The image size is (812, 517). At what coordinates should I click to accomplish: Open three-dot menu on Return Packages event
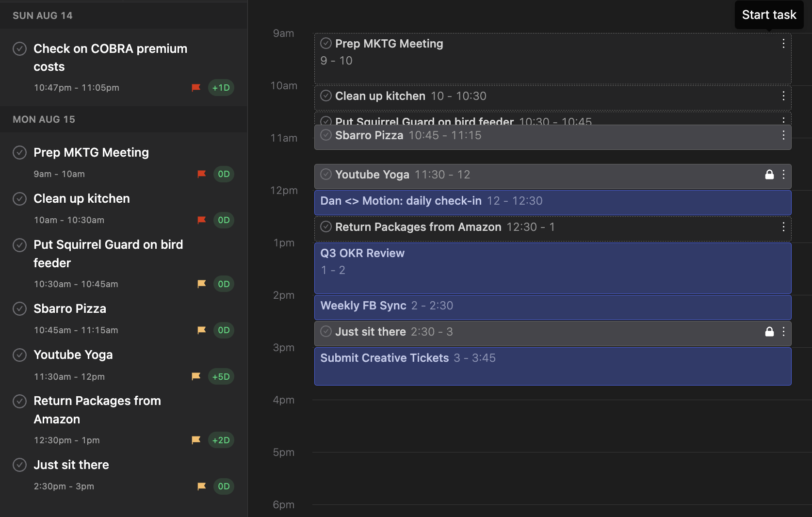tap(783, 227)
